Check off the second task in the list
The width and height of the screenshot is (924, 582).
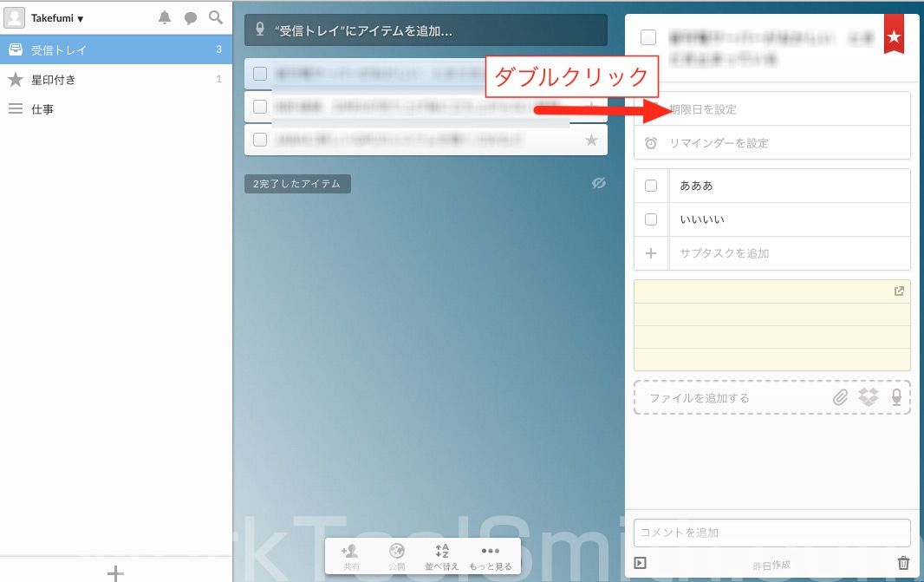[260, 107]
